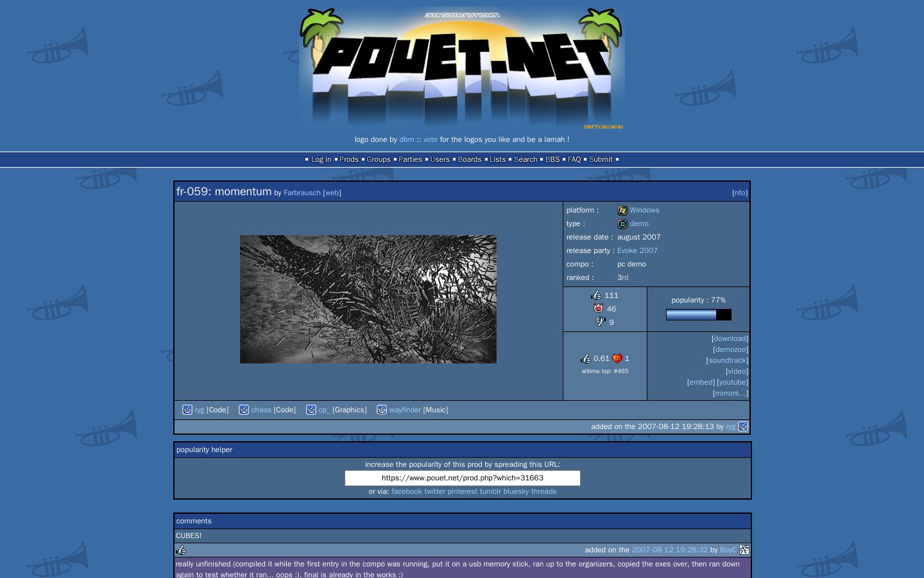Open the Farbrausch group link
The image size is (924, 578).
point(302,193)
